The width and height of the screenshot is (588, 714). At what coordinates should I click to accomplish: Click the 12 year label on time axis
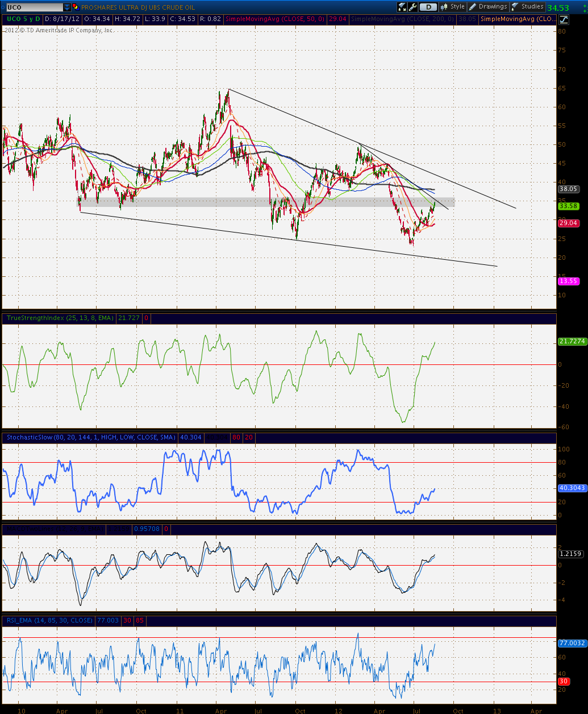[339, 711]
